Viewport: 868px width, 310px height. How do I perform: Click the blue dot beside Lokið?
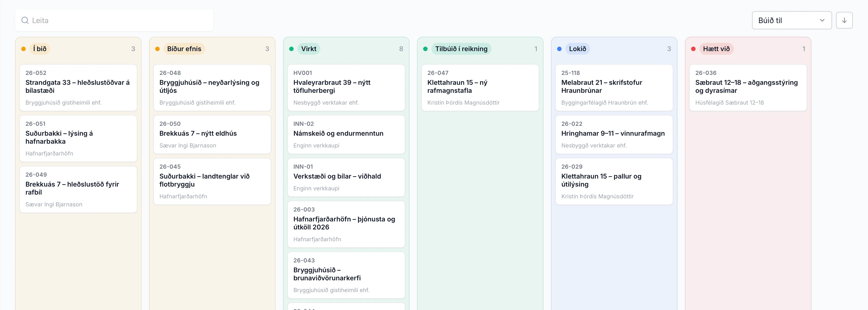(559, 49)
